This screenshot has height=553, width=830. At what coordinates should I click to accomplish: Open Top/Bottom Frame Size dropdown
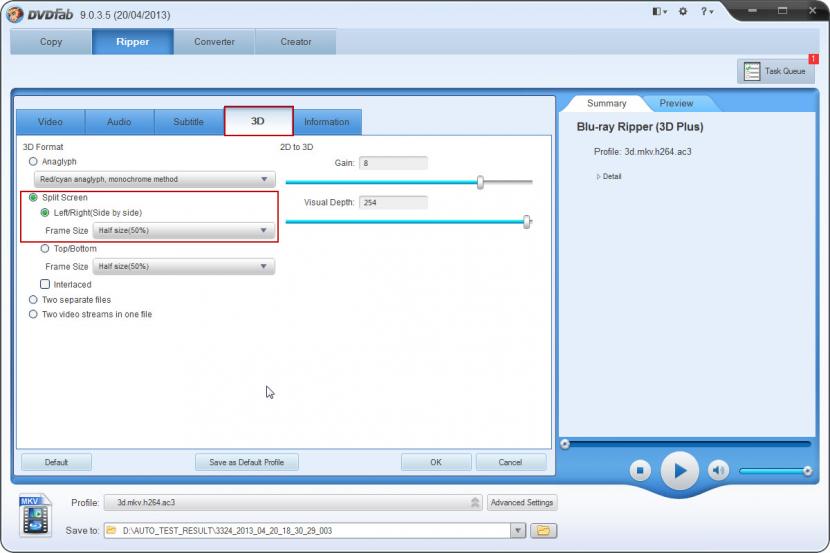(184, 266)
